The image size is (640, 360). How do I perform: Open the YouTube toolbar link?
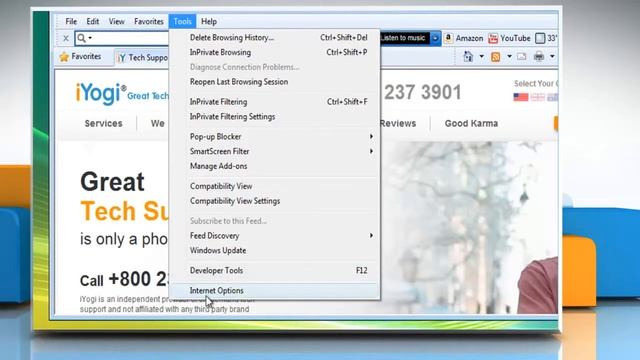[509, 38]
